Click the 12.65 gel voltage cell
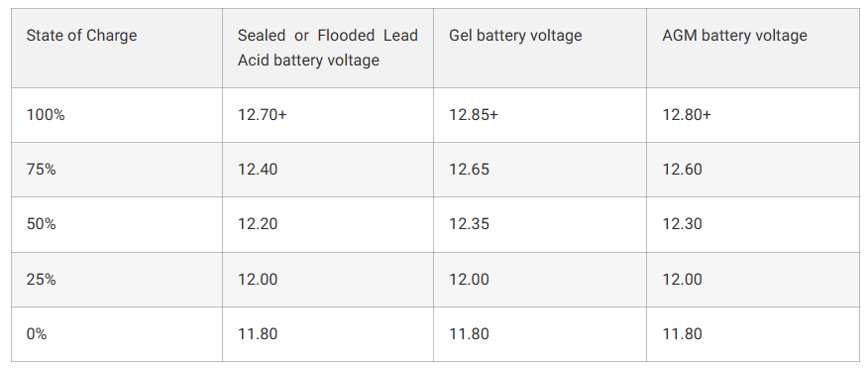Screen dimensions: 868x371 (x=540, y=170)
